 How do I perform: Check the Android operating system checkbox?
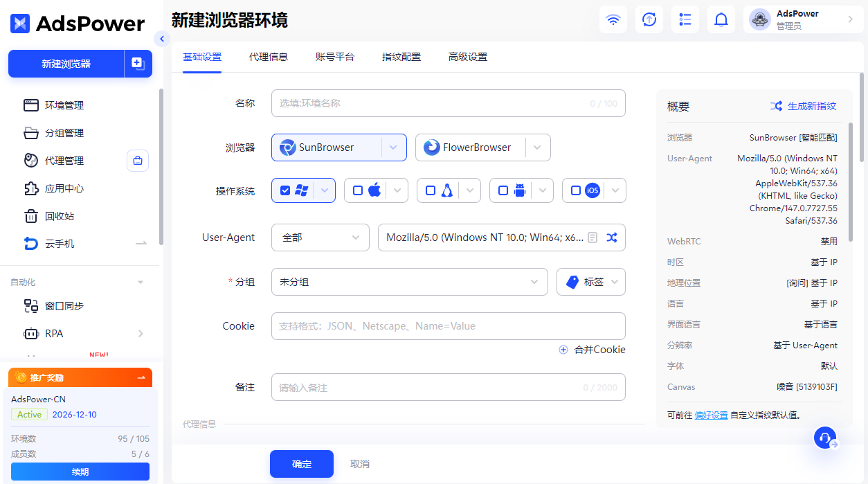point(503,190)
